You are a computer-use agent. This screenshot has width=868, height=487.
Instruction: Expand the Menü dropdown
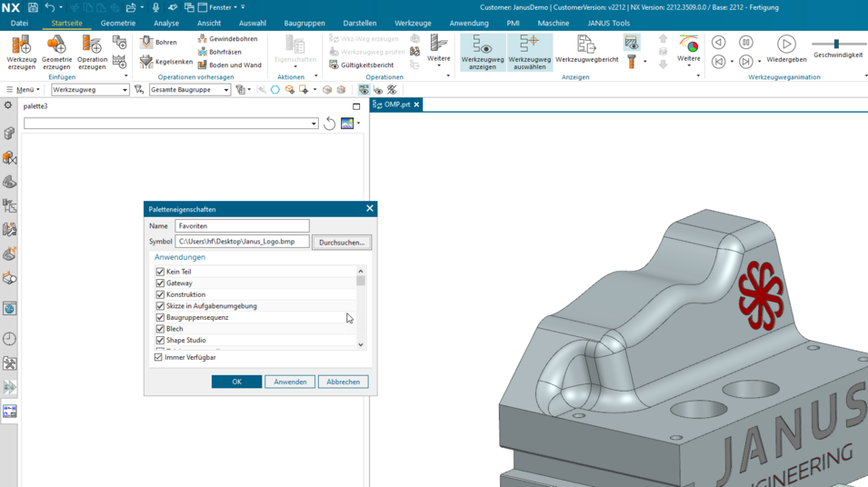tap(24, 90)
